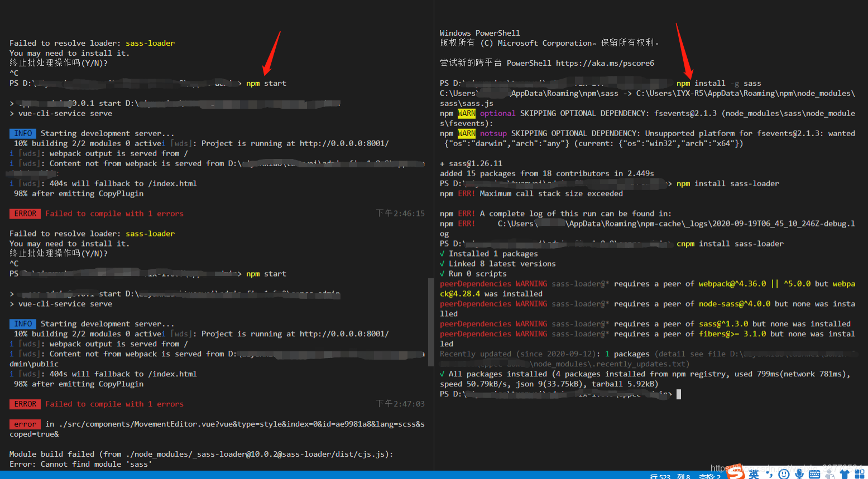Click the yellow WARN badge before 'optional'
Screen dimensions: 868x479
467,113
